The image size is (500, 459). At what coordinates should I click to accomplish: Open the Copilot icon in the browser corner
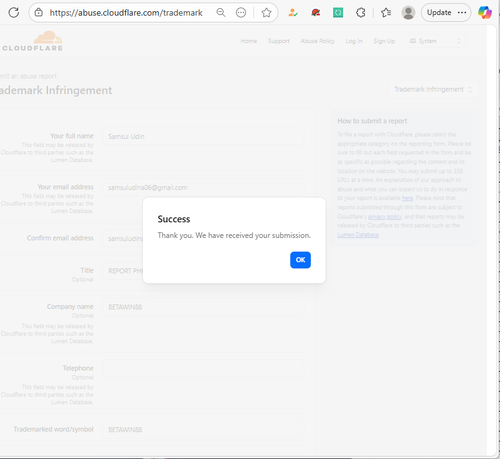485,13
